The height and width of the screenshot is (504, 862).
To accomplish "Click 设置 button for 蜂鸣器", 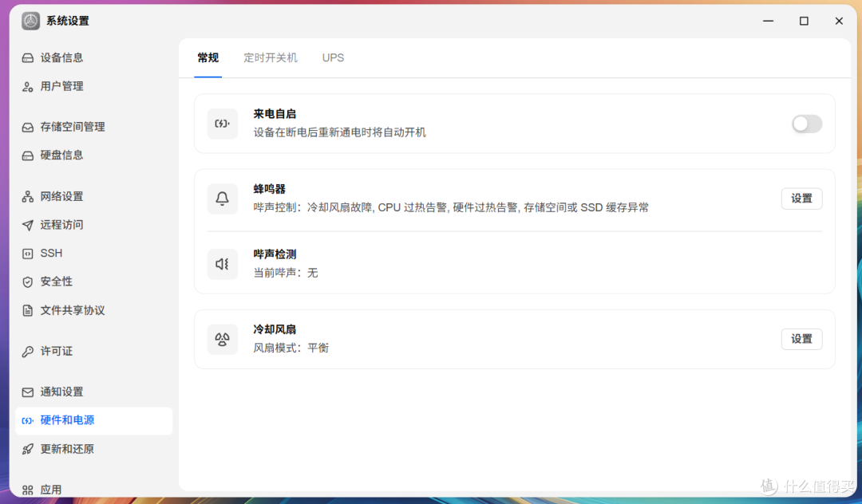I will click(x=801, y=199).
